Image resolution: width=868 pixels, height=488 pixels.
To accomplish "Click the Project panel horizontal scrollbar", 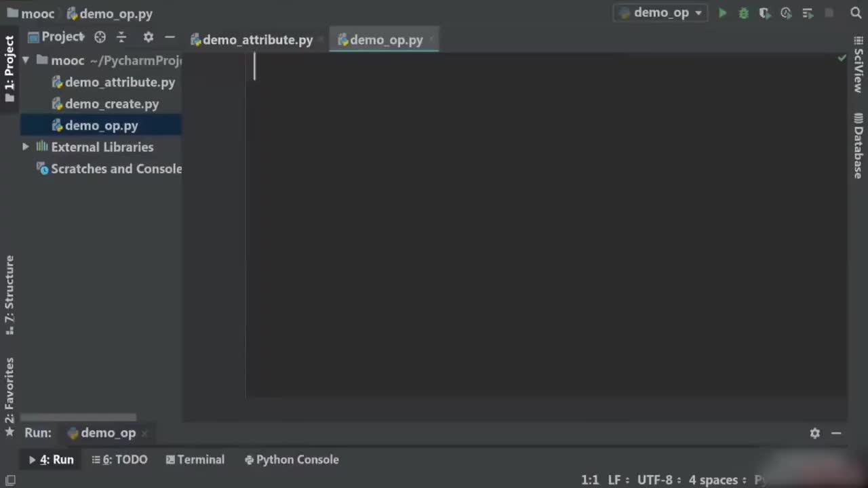I will click(x=78, y=418).
